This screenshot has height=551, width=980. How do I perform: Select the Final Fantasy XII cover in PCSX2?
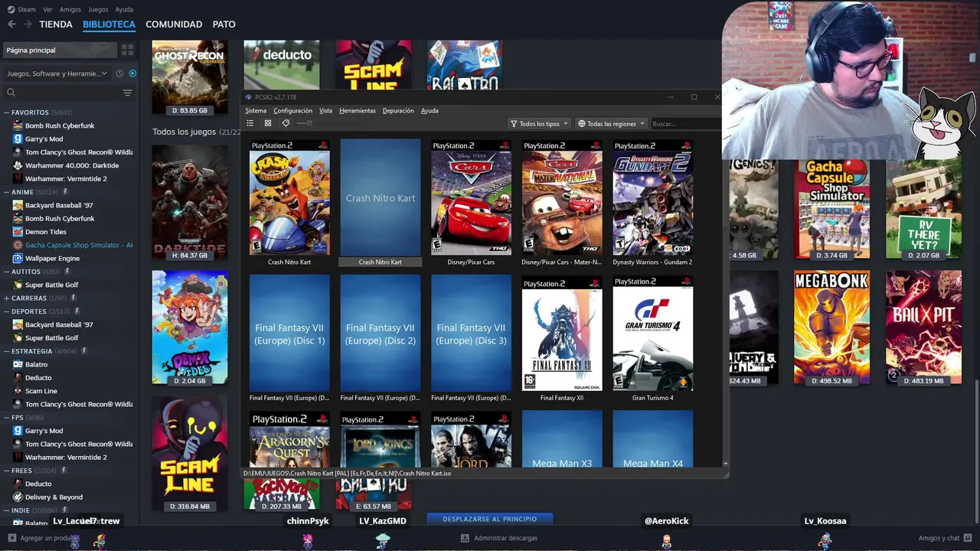pos(562,334)
